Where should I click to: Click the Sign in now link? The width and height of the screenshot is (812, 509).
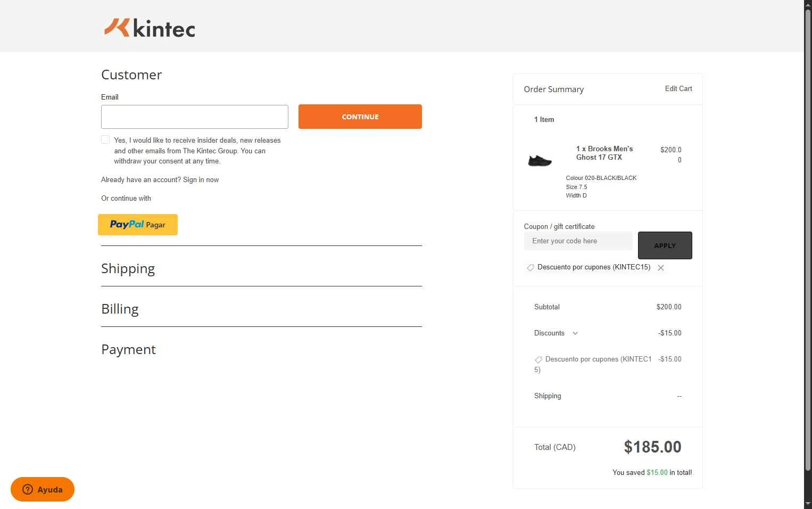tap(201, 180)
